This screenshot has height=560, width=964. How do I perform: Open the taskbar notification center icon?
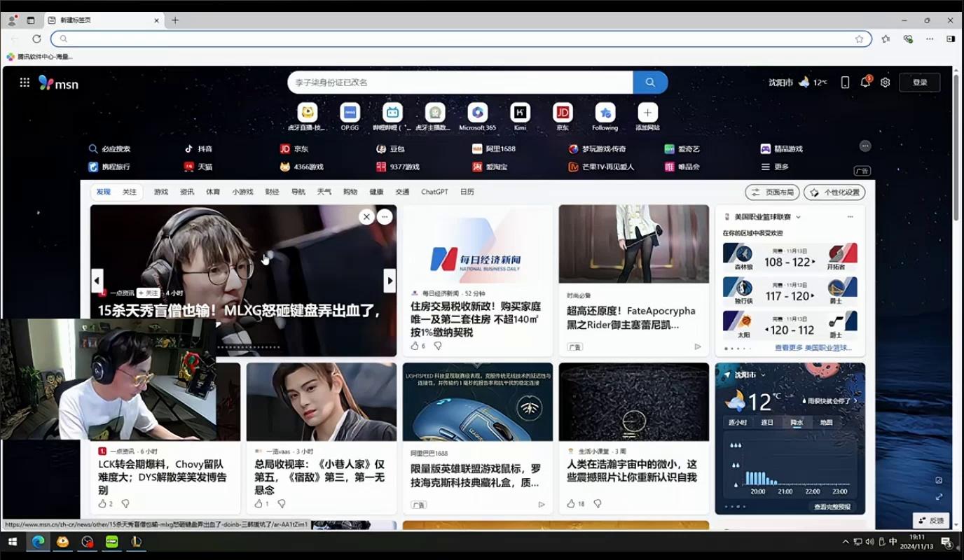[946, 542]
